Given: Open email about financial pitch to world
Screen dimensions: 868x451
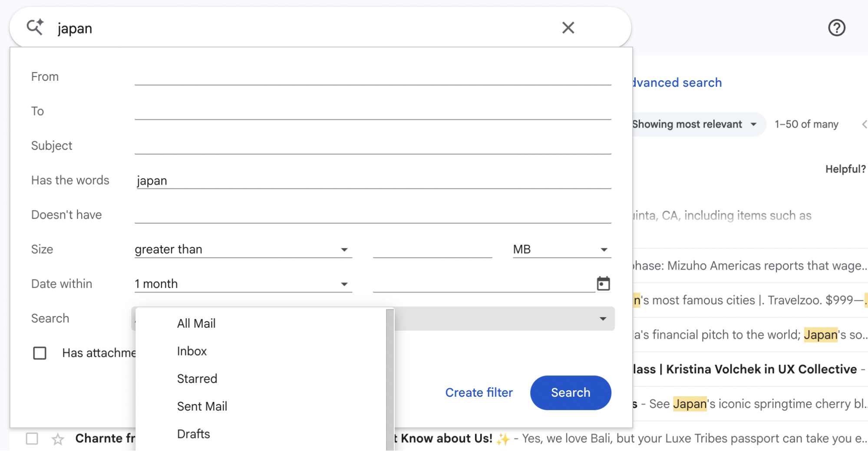Looking at the screenshot, I should tap(750, 335).
